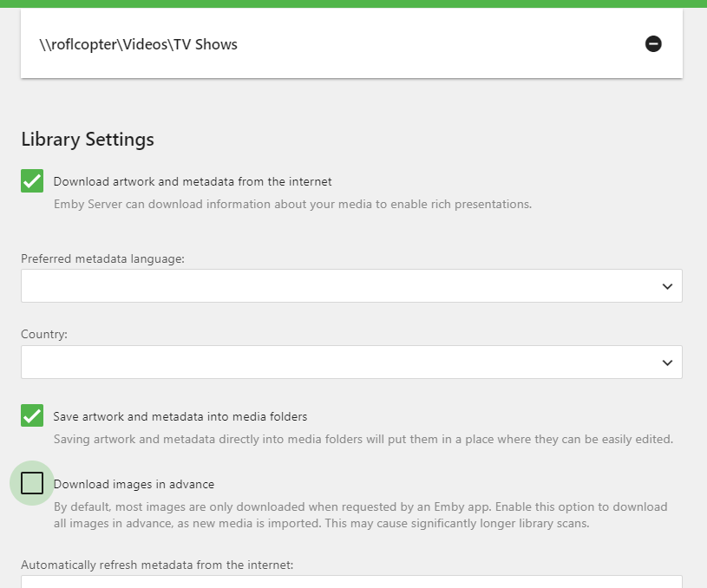Image resolution: width=707 pixels, height=588 pixels.
Task: Click the 'Save artwork and metadata' label text
Action: (x=180, y=416)
